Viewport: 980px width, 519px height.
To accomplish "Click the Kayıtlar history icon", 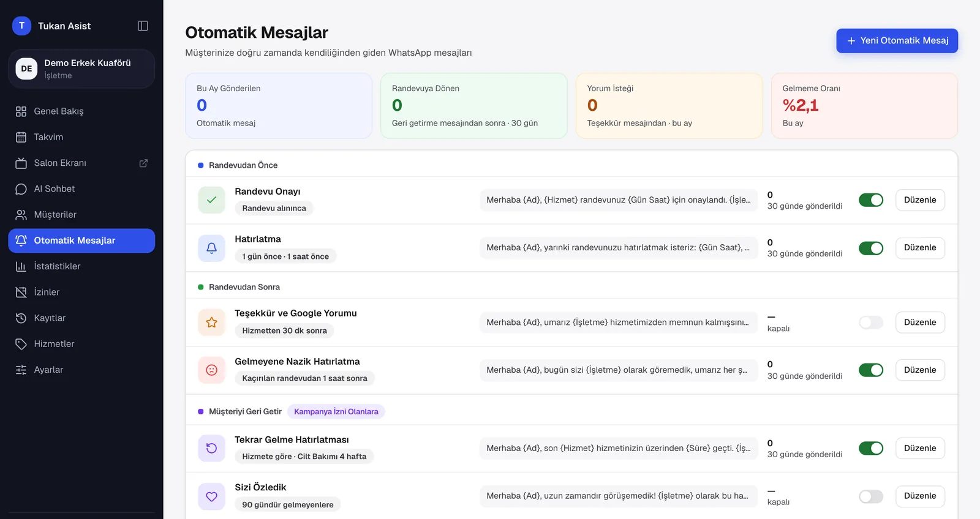I will point(21,318).
